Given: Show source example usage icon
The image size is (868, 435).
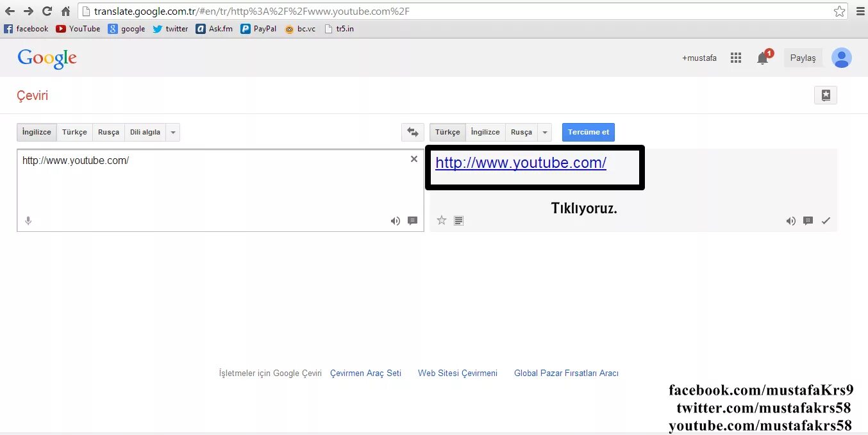Looking at the screenshot, I should pyautogui.click(x=412, y=221).
